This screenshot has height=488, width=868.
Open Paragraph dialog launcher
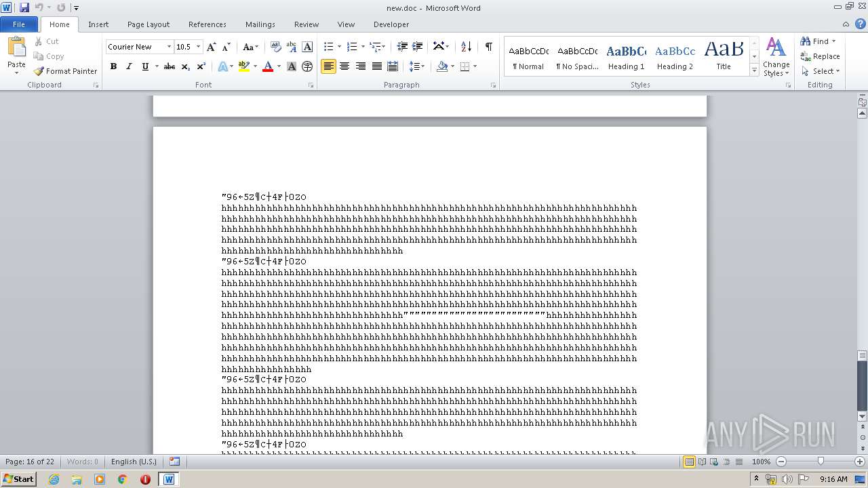click(x=495, y=85)
